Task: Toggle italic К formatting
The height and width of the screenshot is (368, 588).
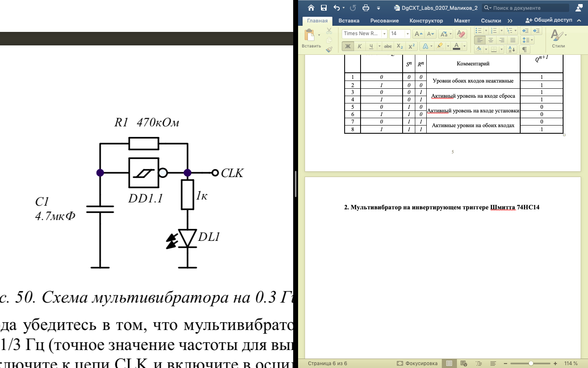Action: tap(359, 46)
